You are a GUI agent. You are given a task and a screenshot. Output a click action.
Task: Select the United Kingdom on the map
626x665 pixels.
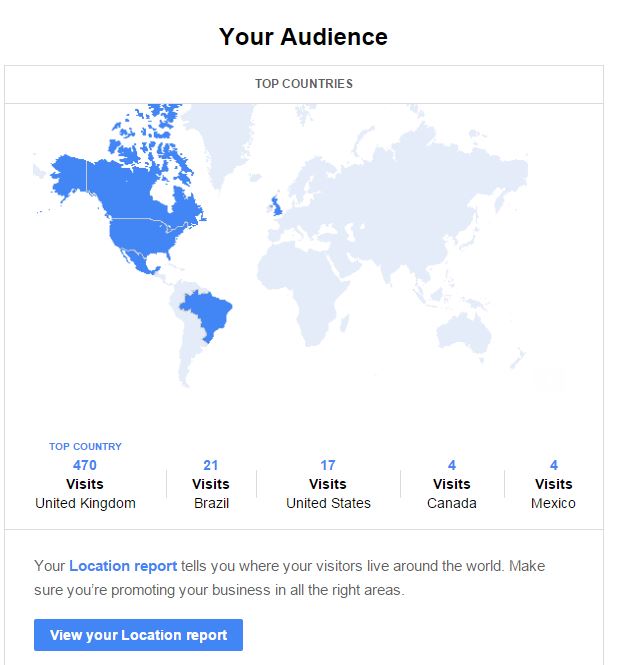(x=277, y=206)
